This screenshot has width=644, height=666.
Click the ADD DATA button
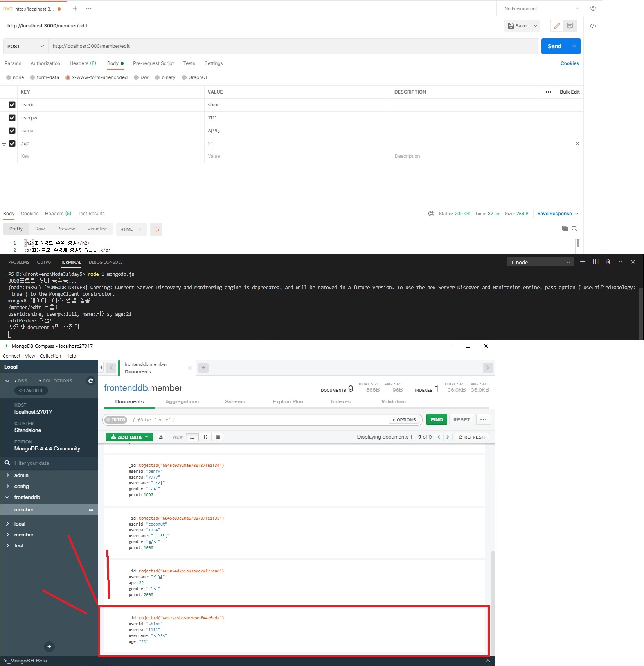pos(130,437)
